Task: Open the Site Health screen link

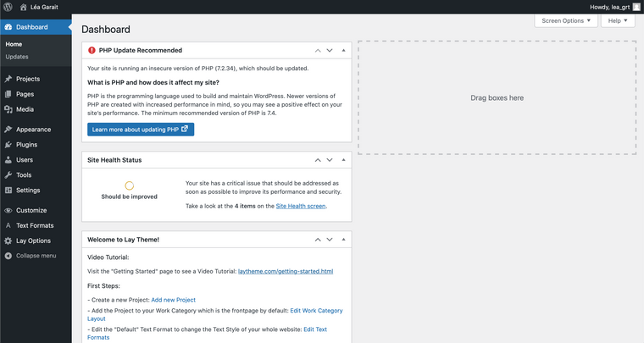Action: click(x=301, y=206)
